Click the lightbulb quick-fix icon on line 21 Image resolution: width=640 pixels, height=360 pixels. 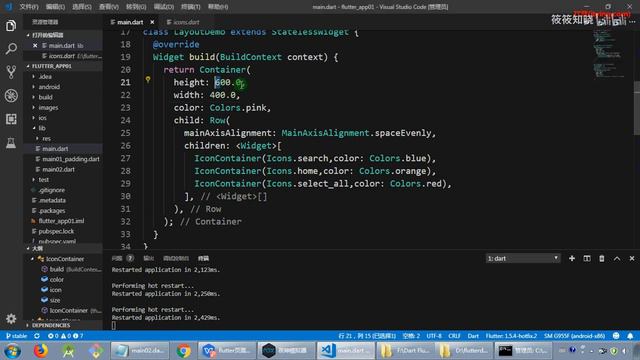[x=148, y=80]
